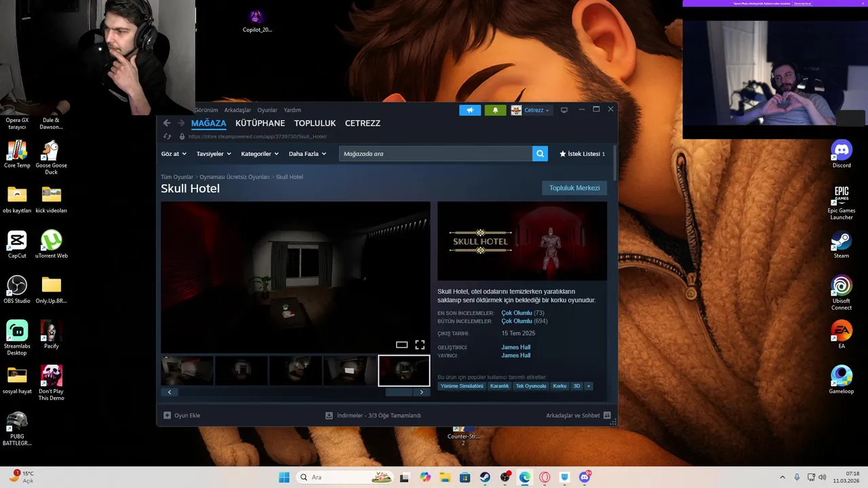Open the Oyunlar menu
The height and width of the screenshot is (488, 868).
tap(267, 110)
